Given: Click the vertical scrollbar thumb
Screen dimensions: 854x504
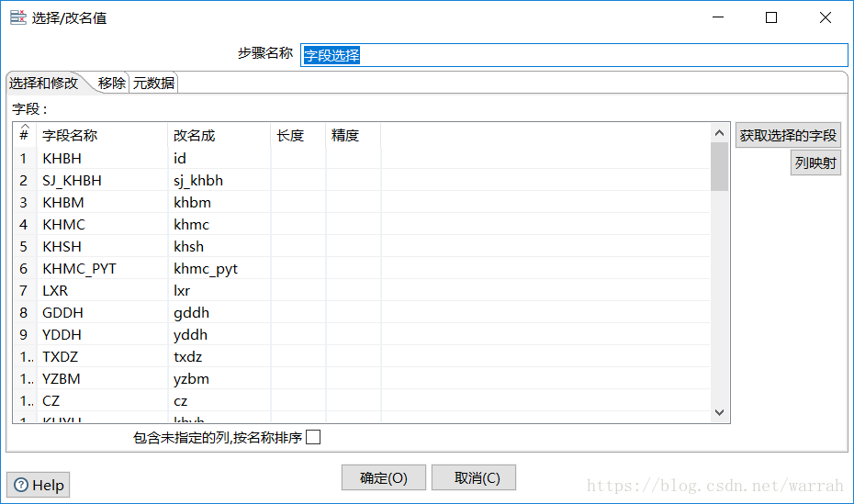Looking at the screenshot, I should point(719,166).
